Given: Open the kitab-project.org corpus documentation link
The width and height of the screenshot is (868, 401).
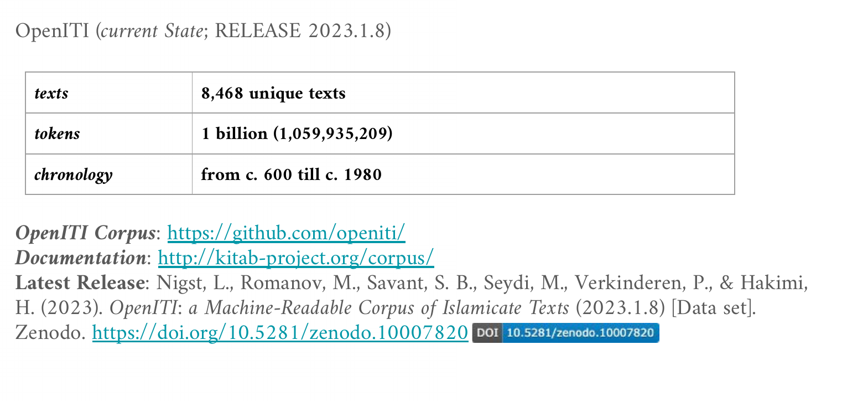Looking at the screenshot, I should (296, 258).
